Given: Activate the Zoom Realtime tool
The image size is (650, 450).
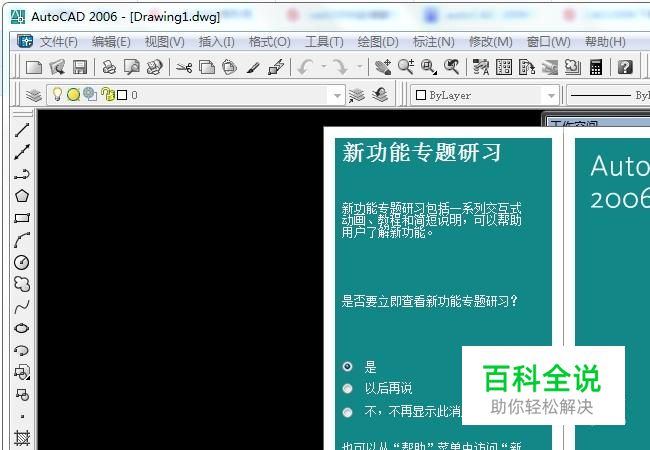Looking at the screenshot, I should 406,67.
